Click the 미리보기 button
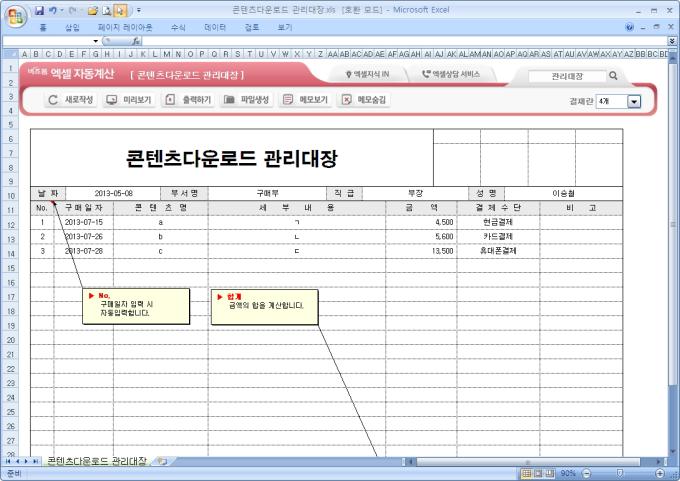Viewport: 680px width, 481px height. point(129,100)
